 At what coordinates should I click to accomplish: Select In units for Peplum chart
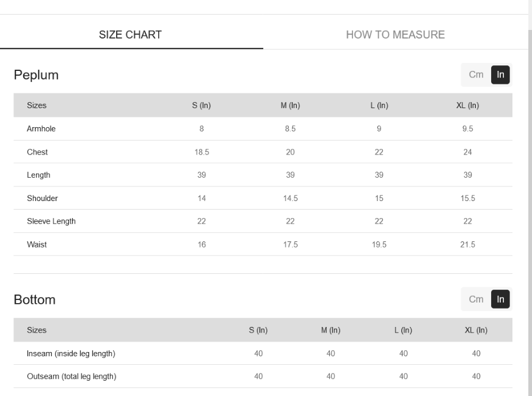(500, 75)
